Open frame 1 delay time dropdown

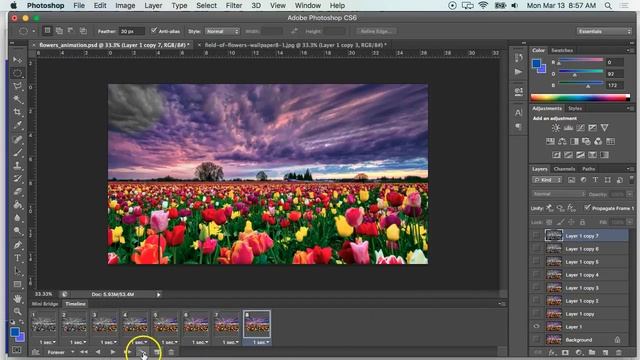tap(48, 342)
